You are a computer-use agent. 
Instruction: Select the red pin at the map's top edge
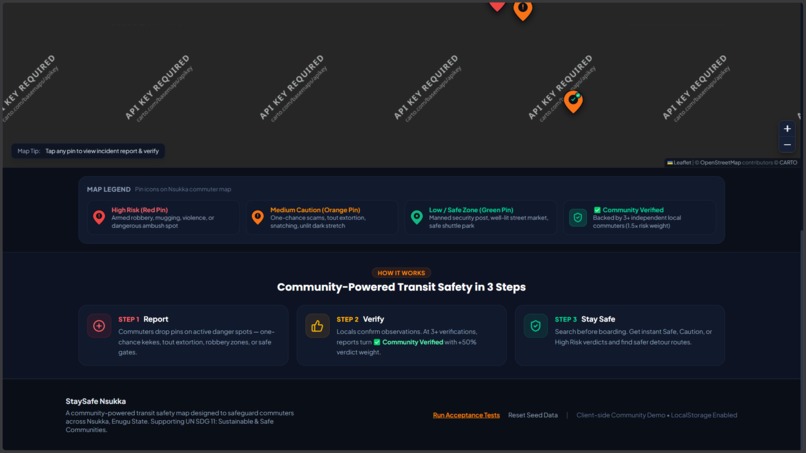(497, 6)
